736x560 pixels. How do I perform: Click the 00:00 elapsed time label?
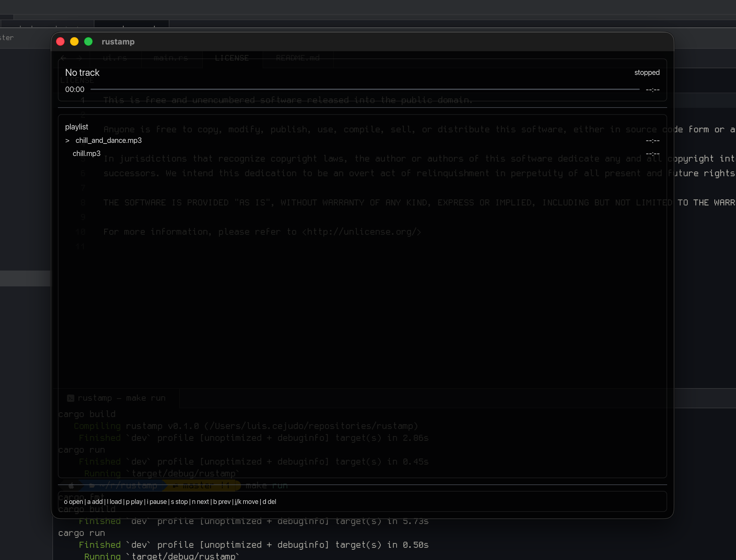click(75, 89)
